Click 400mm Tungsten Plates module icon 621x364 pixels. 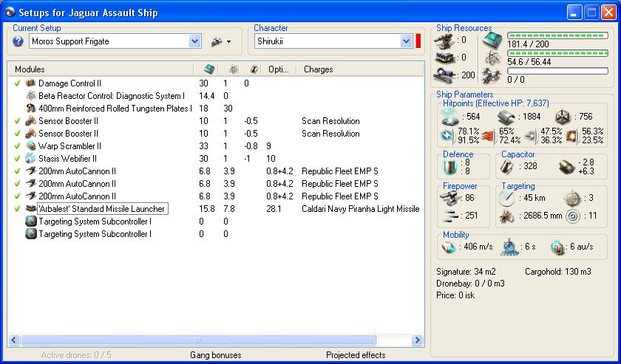tap(30, 109)
